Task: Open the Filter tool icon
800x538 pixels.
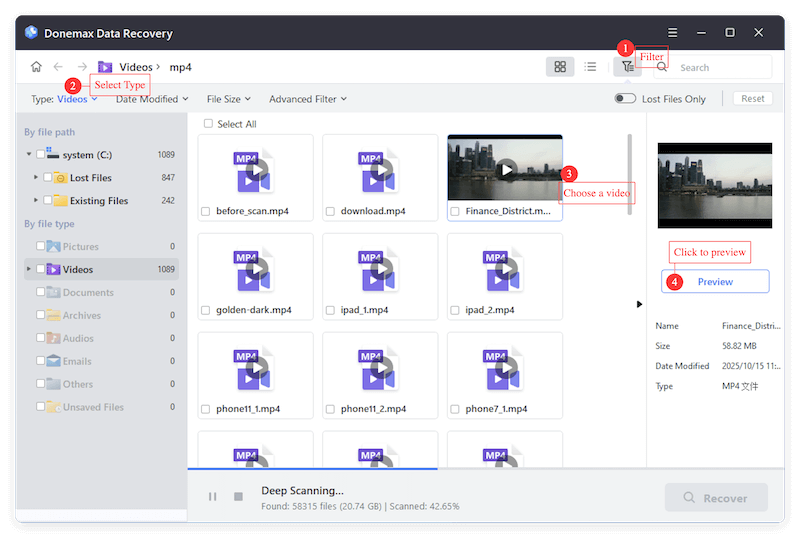Action: (627, 67)
